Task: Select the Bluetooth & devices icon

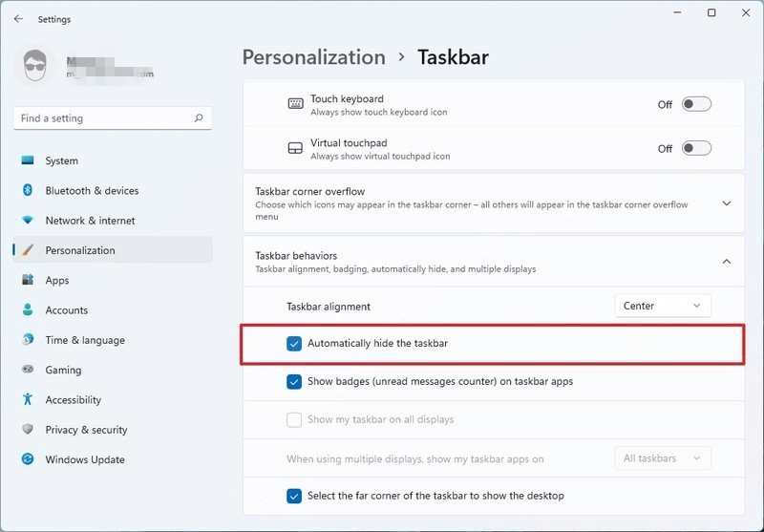Action: (x=28, y=190)
